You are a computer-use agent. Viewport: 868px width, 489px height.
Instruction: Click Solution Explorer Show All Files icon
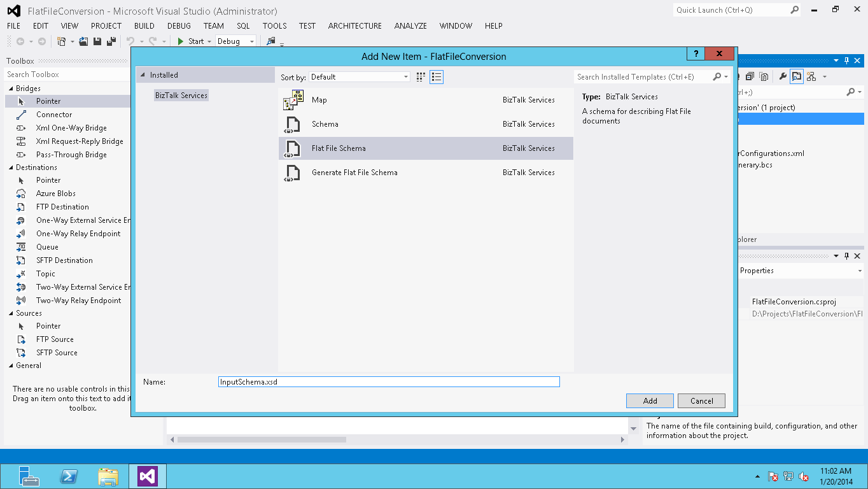coord(764,76)
